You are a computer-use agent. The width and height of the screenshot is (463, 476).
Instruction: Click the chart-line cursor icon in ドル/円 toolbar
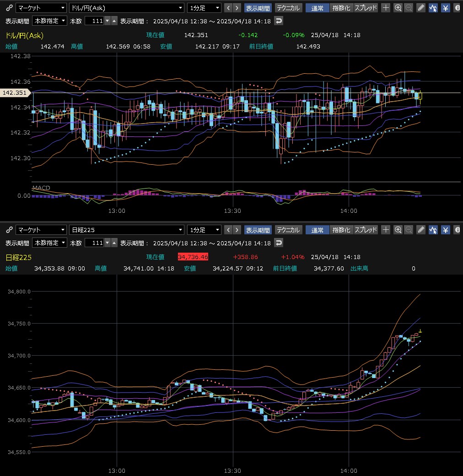click(x=433, y=8)
